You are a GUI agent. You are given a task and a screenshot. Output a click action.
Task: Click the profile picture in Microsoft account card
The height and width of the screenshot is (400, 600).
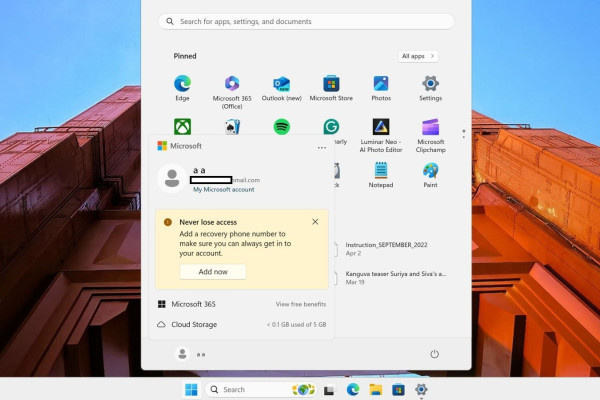pos(172,178)
